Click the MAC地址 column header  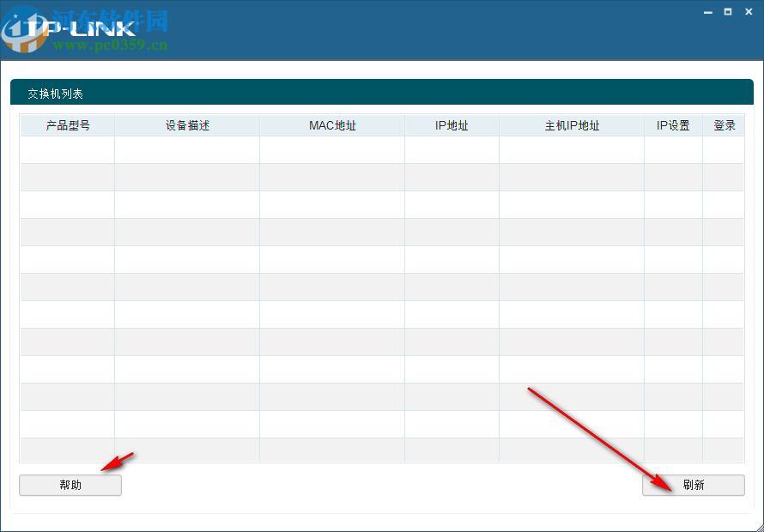coord(331,125)
